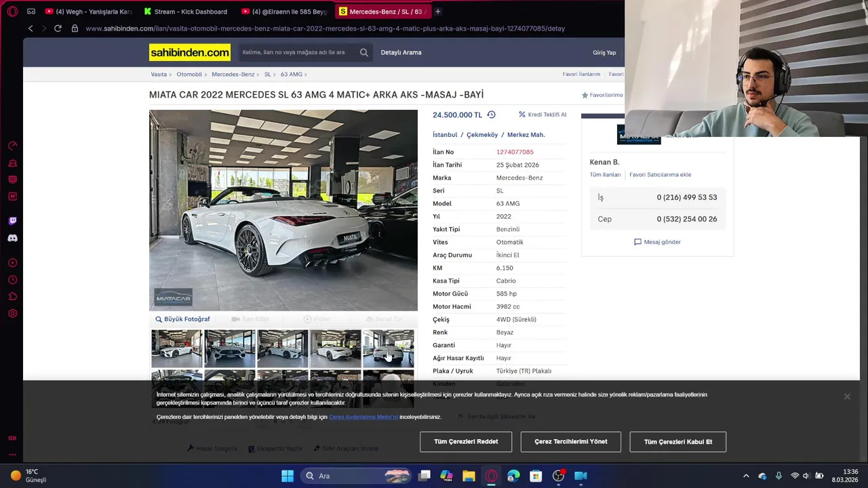This screenshot has height=488, width=868.
Task: Open Büyük Fotoğraf view
Action: (x=182, y=319)
